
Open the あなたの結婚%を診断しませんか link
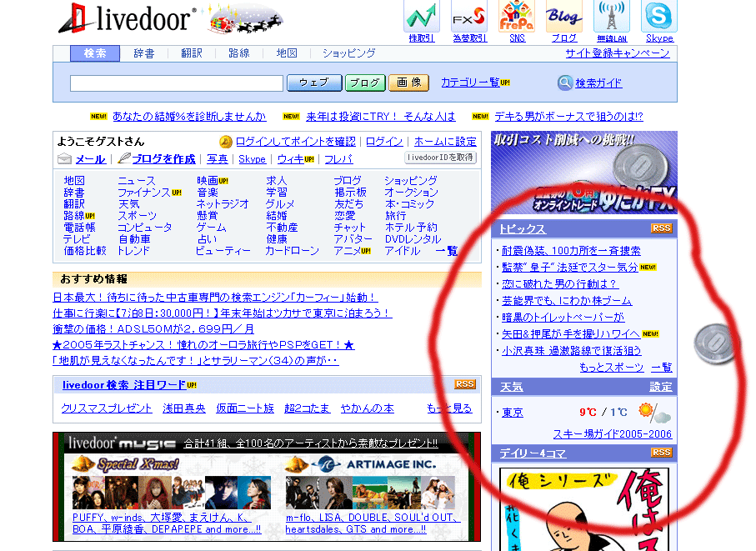click(189, 116)
